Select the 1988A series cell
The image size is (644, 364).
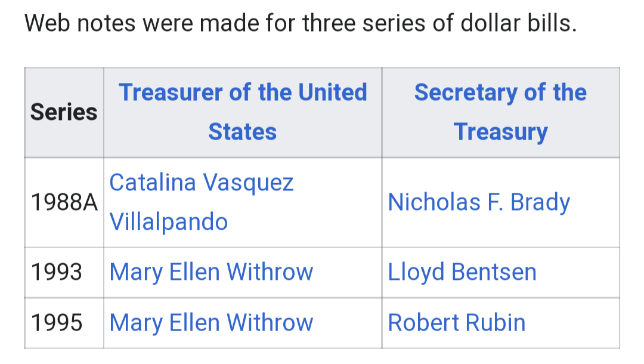[64, 202]
